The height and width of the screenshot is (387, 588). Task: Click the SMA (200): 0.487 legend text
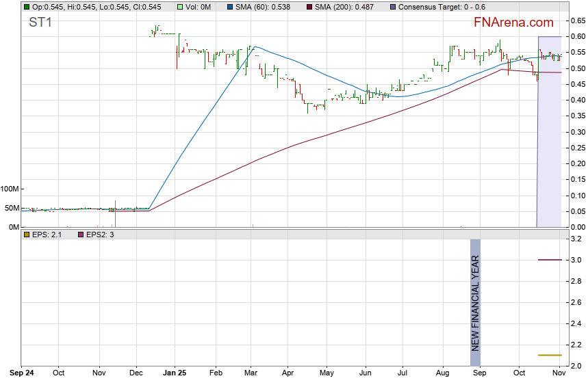pos(349,7)
